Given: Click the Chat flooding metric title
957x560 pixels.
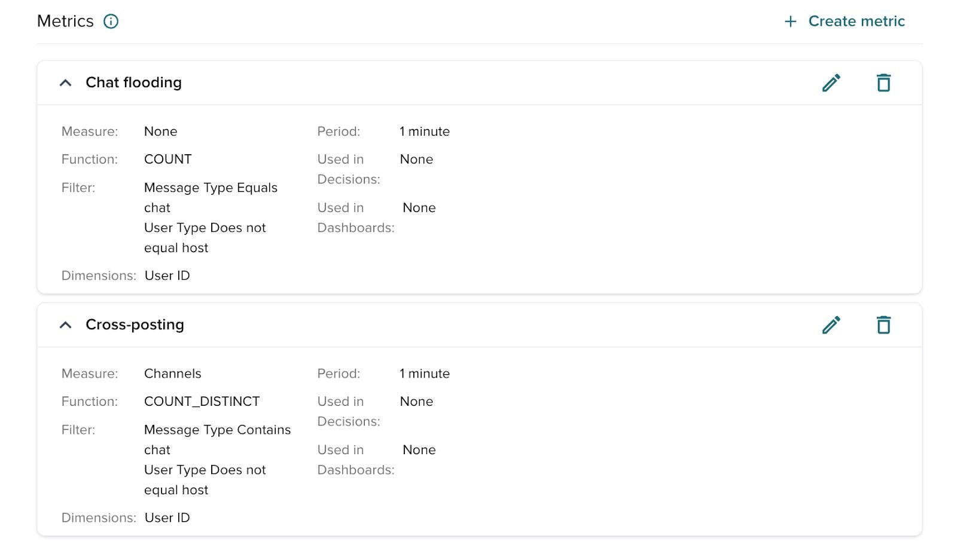Looking at the screenshot, I should click(x=134, y=83).
